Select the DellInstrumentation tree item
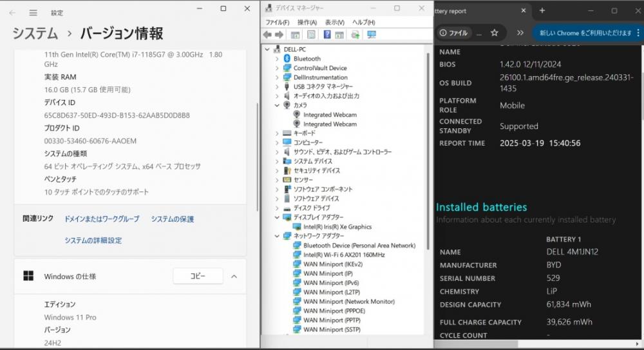Viewport: 644px width, 350px height. [x=320, y=77]
